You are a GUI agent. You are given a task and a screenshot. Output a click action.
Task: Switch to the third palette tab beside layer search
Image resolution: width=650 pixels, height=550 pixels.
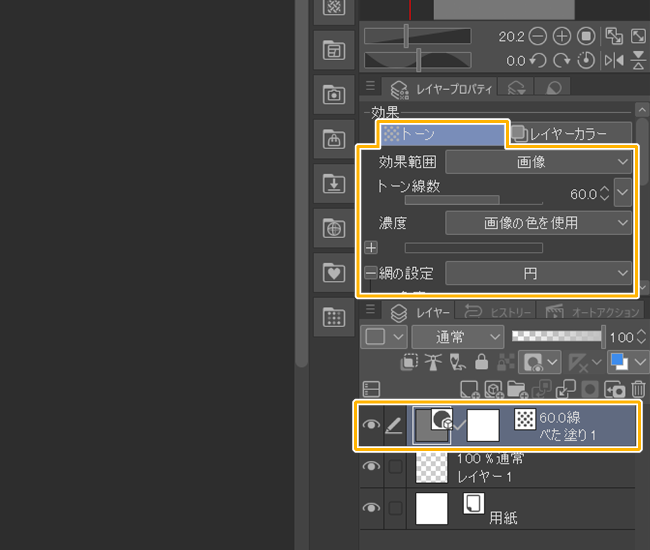click(x=552, y=88)
